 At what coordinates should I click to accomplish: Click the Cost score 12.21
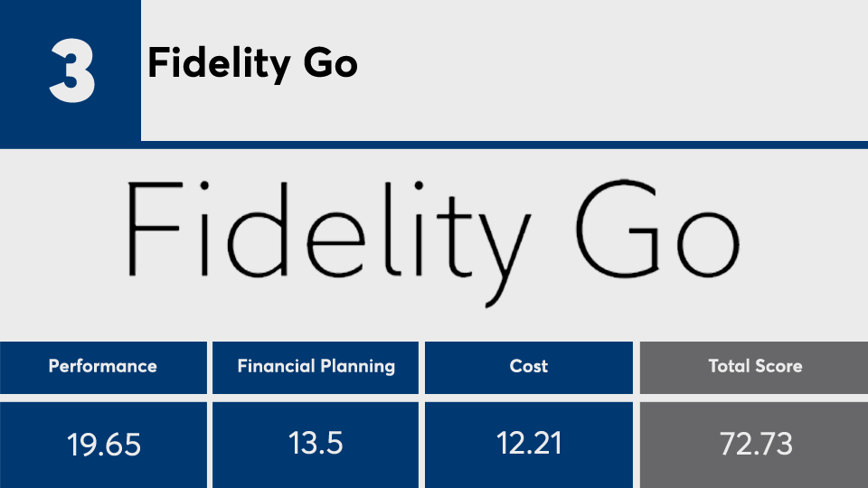pyautogui.click(x=529, y=444)
